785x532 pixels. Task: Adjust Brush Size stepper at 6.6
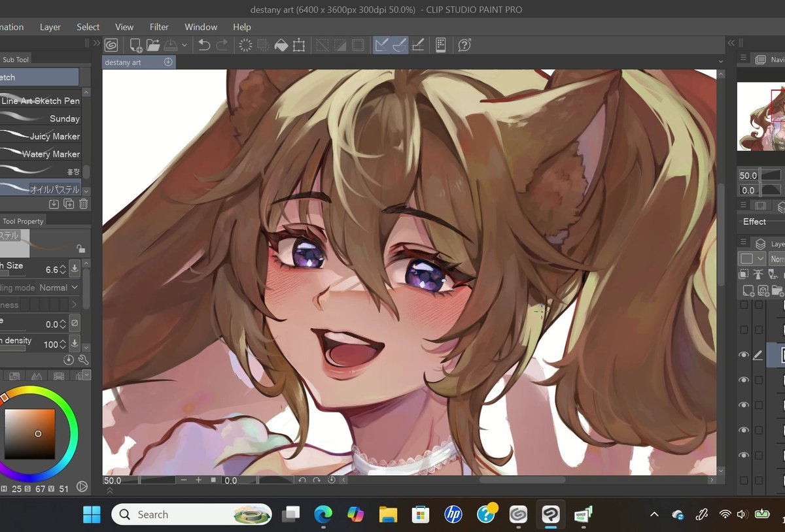pyautogui.click(x=63, y=269)
